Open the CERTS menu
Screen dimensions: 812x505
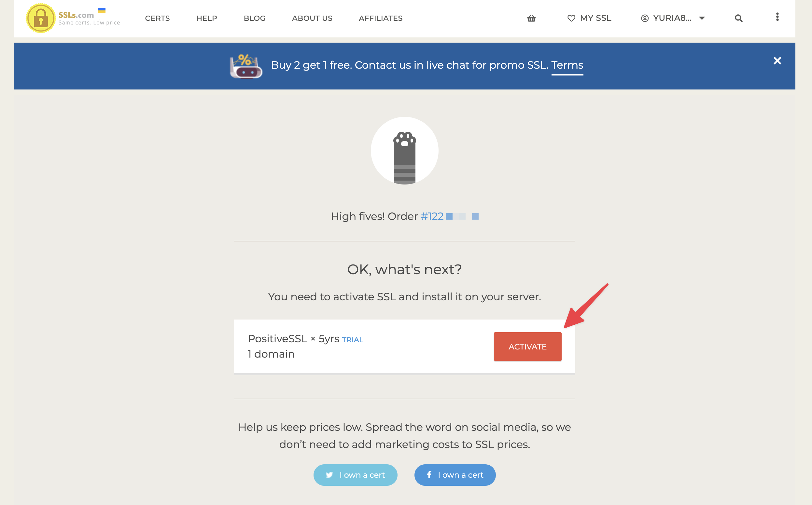157,18
